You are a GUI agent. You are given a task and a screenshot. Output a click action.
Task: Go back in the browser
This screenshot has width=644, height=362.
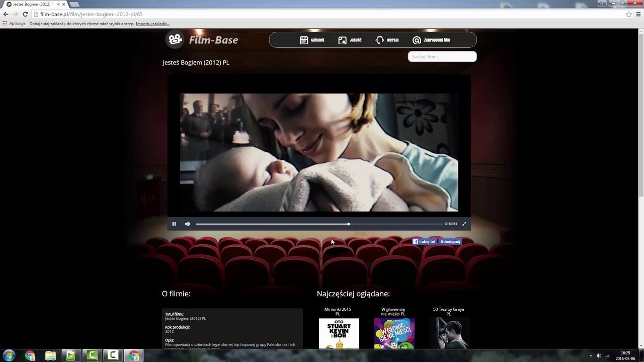[x=6, y=14]
